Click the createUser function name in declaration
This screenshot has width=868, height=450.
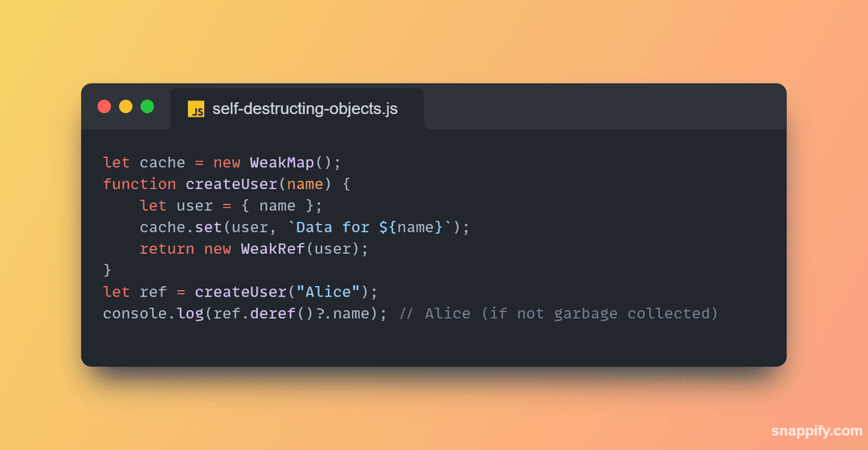click(x=231, y=184)
